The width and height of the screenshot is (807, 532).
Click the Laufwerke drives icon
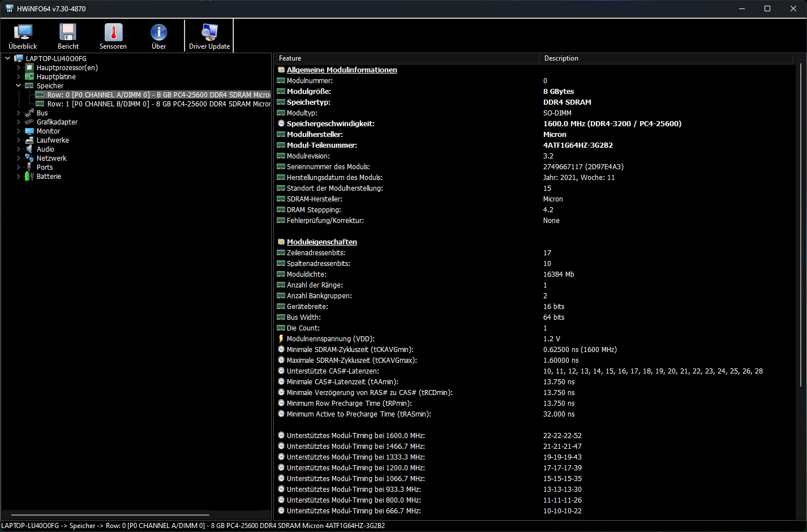[x=29, y=140]
